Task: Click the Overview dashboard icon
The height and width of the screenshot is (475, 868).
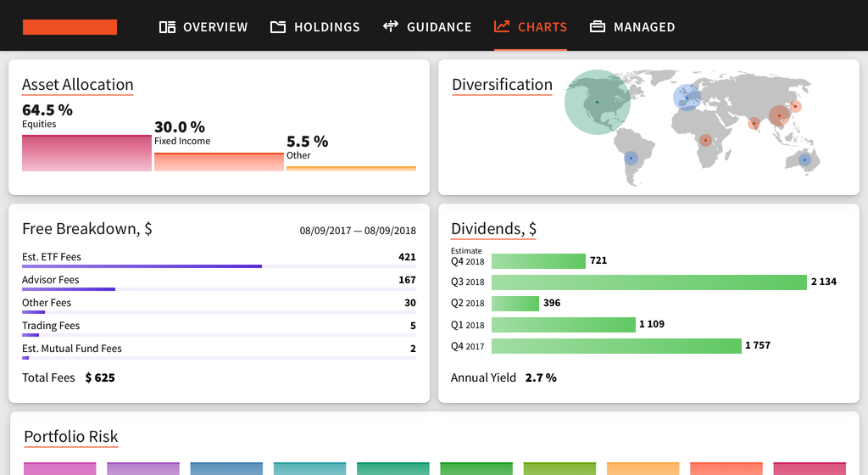Action: (167, 27)
